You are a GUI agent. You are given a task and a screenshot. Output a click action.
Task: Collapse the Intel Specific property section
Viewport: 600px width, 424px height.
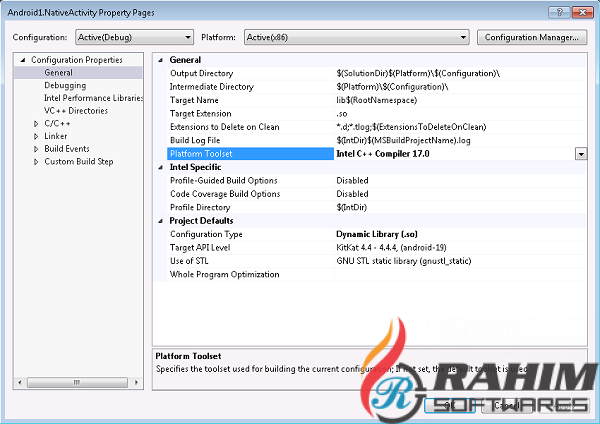(161, 167)
